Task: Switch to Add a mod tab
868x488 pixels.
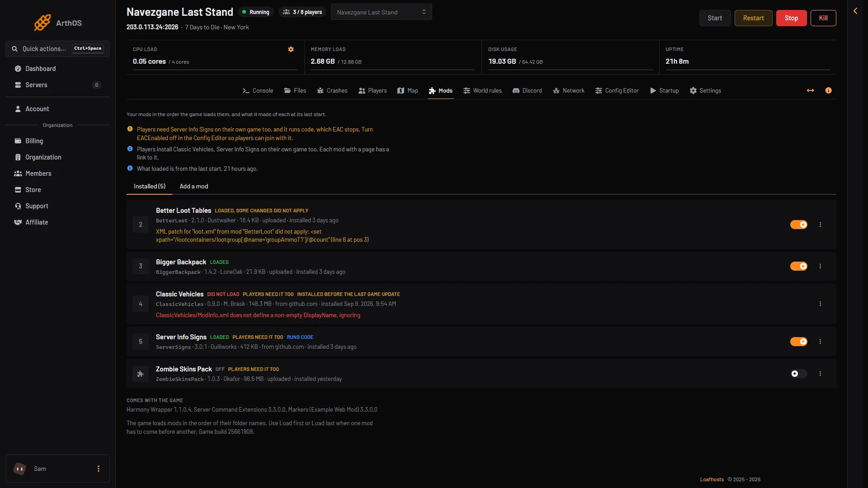Action: click(x=193, y=187)
